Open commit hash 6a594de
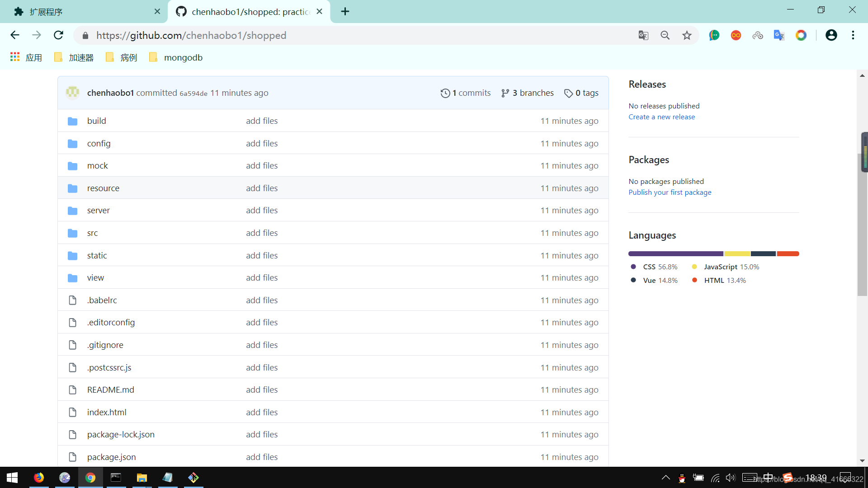This screenshot has width=868, height=488. tap(193, 93)
